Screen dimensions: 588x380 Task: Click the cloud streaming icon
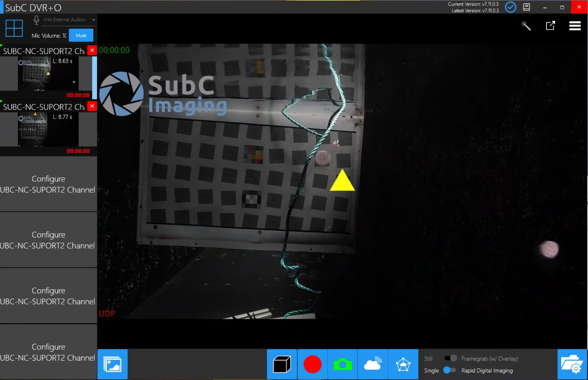tap(372, 364)
